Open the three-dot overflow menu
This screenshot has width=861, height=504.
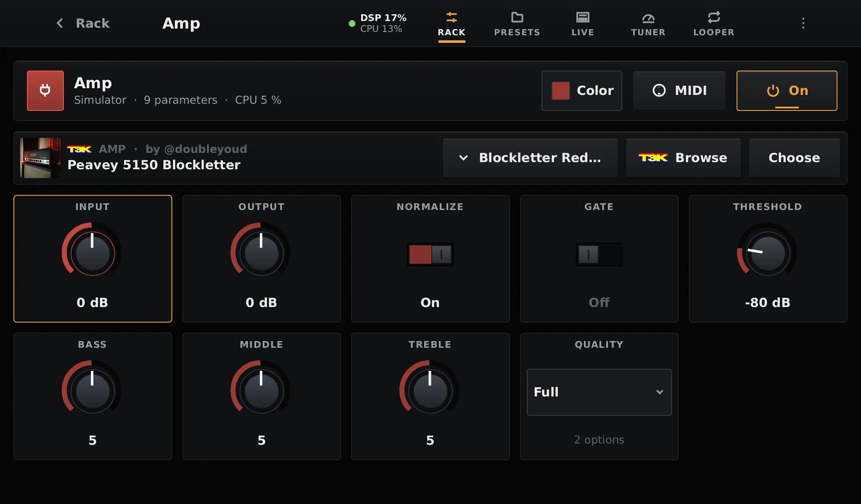click(803, 23)
